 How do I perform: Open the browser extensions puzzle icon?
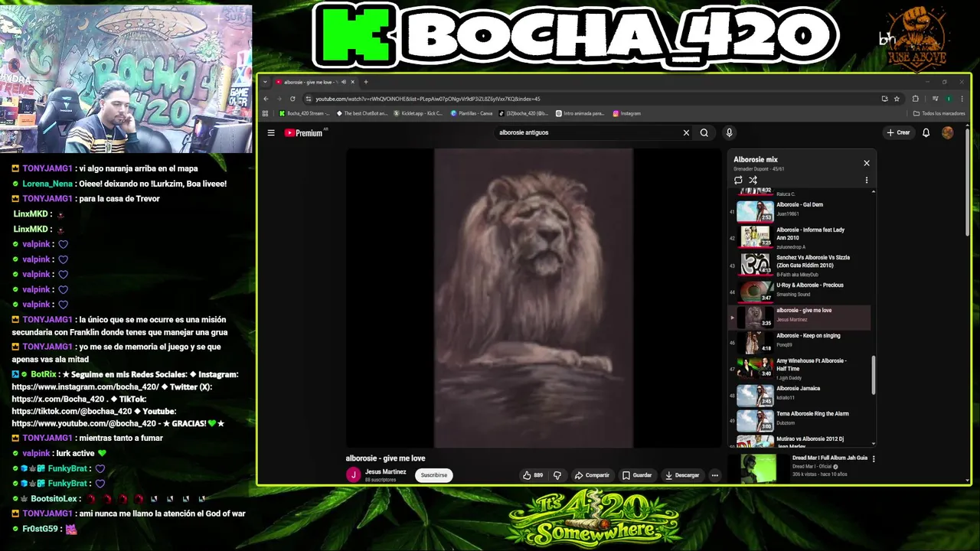click(x=915, y=99)
